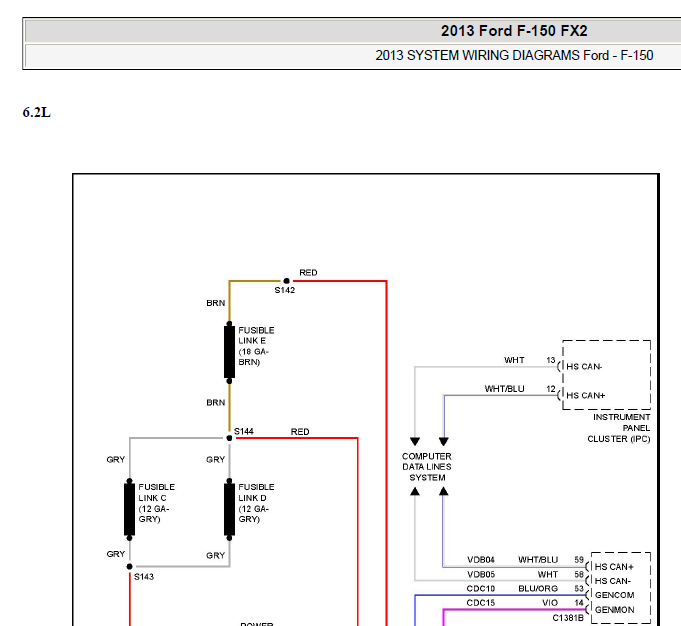
Task: Click the 'WHT' wire label at pin 58
Action: (548, 574)
